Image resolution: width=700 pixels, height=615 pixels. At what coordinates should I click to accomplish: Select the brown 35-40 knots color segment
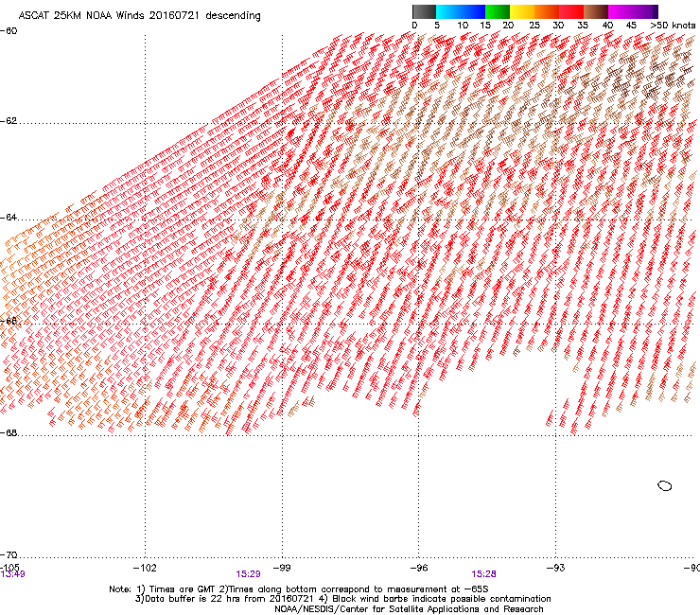(596, 11)
